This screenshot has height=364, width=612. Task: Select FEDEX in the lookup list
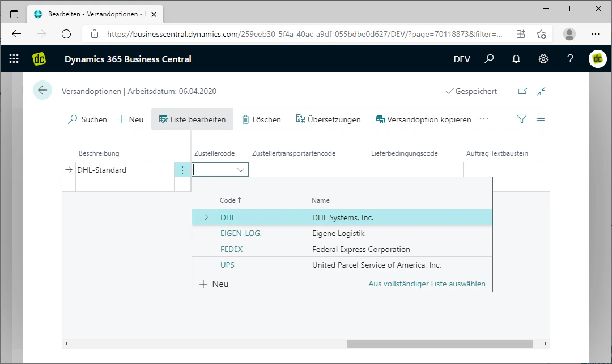coord(231,249)
